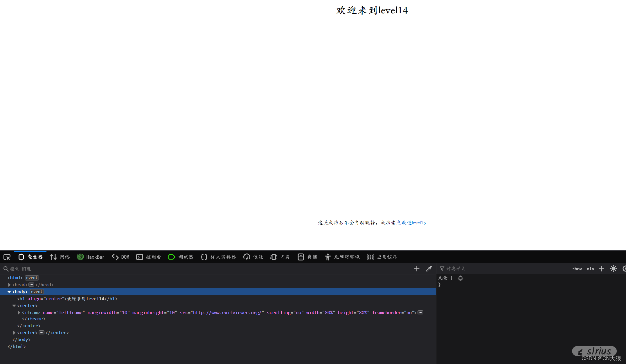The height and width of the screenshot is (364, 626).
Task: Expand the <head> element
Action: (x=9, y=285)
